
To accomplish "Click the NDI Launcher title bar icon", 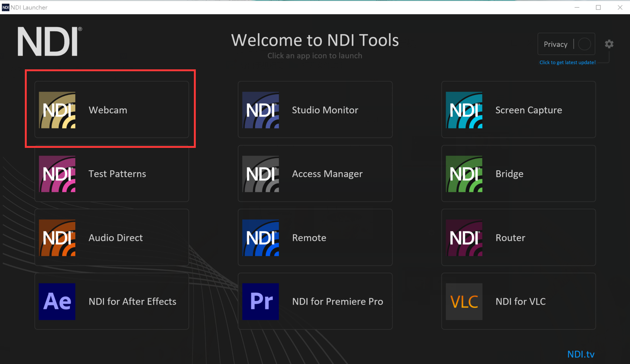I will [5, 7].
